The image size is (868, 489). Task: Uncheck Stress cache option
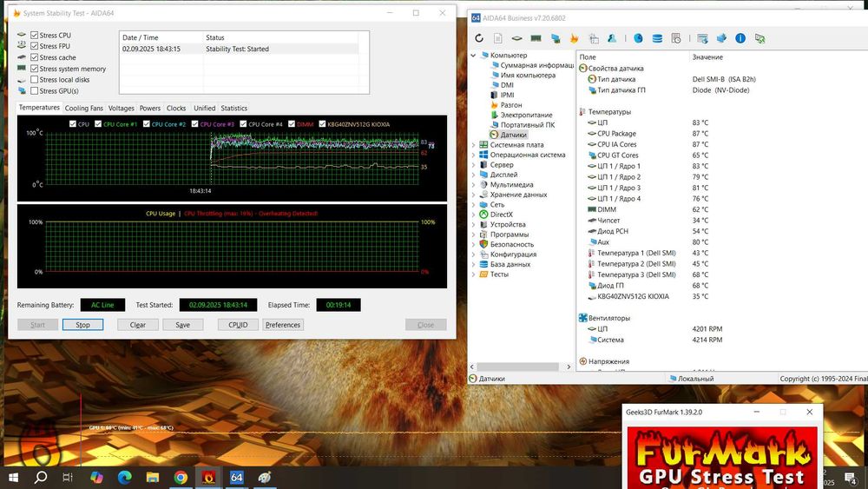point(35,57)
